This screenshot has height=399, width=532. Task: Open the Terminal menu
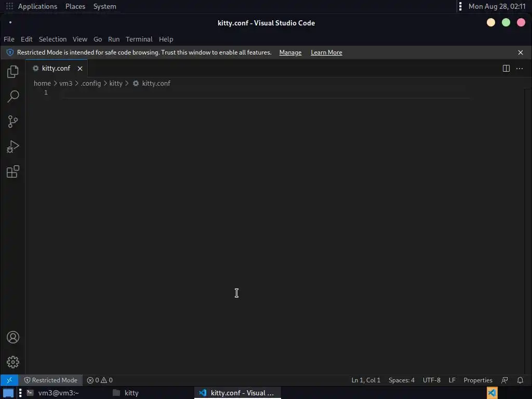click(x=139, y=39)
